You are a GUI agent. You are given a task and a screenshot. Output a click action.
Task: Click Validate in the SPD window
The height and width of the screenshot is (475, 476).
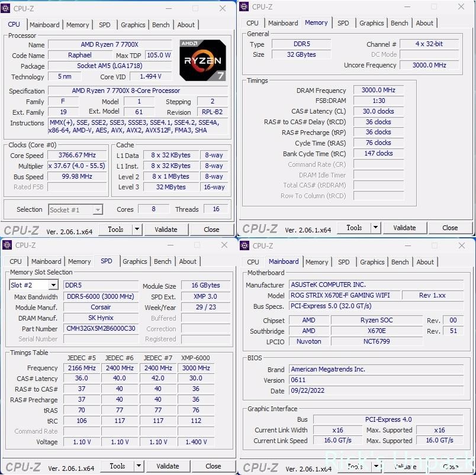[x=168, y=466]
